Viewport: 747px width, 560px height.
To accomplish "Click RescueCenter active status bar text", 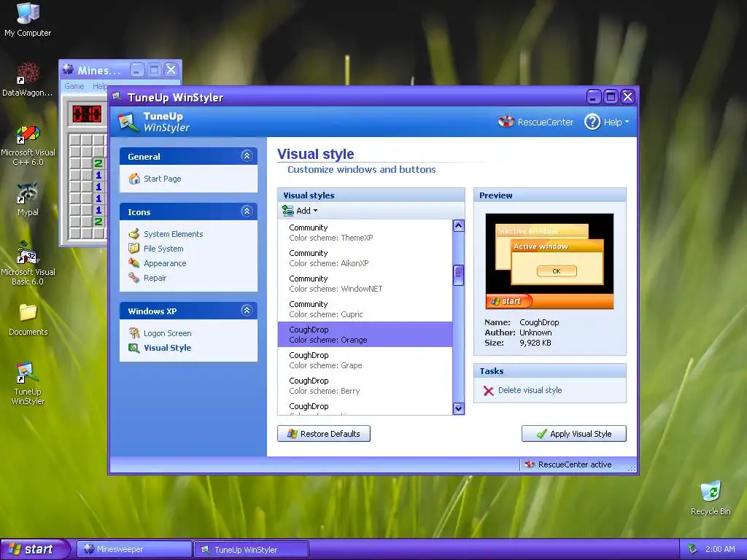I will tap(575, 464).
